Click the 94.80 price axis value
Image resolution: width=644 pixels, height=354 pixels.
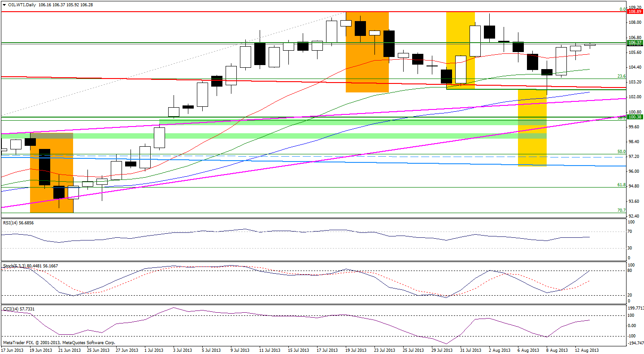(634, 186)
